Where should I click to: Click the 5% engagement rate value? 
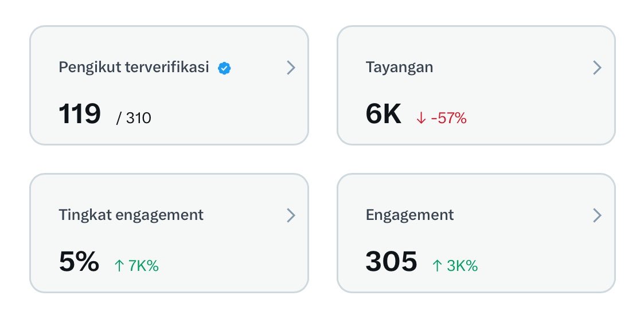tap(79, 262)
